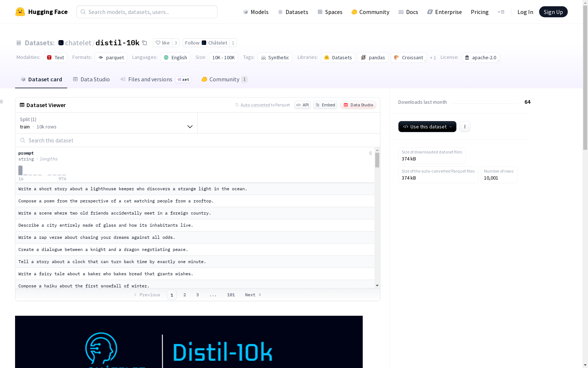Click the Embed button
Viewport: 588px width, 368px height.
325,105
